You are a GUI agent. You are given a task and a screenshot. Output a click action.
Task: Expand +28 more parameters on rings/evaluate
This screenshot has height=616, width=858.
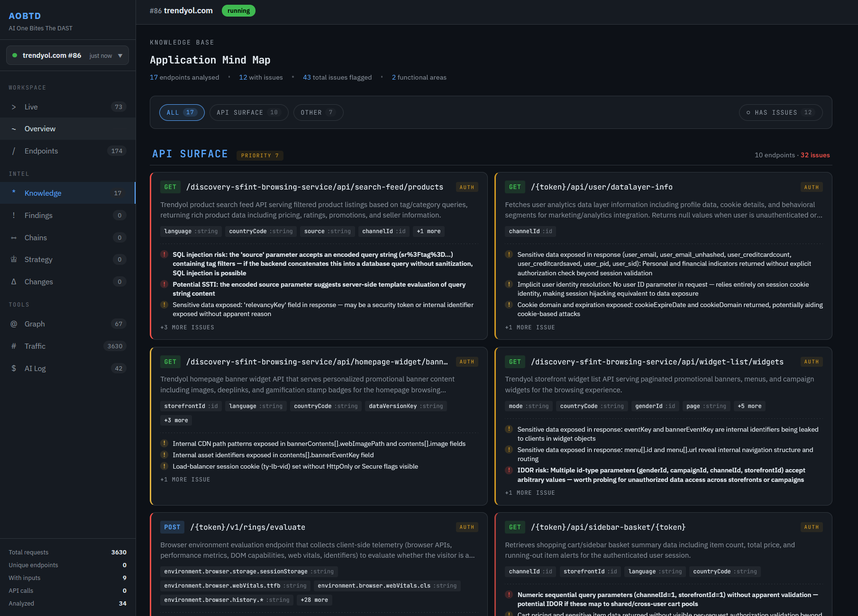tap(314, 600)
